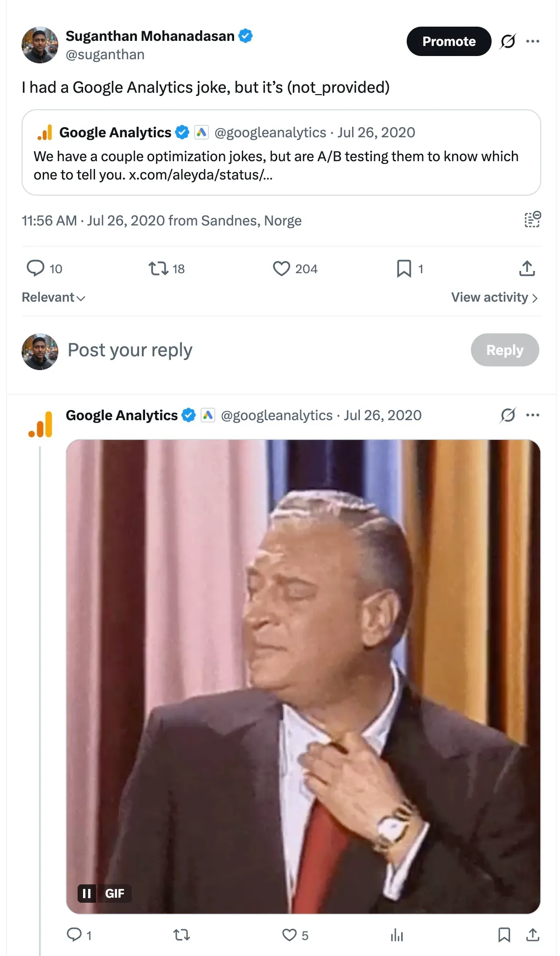Click the Google Analytics reply avatar logo

click(40, 424)
